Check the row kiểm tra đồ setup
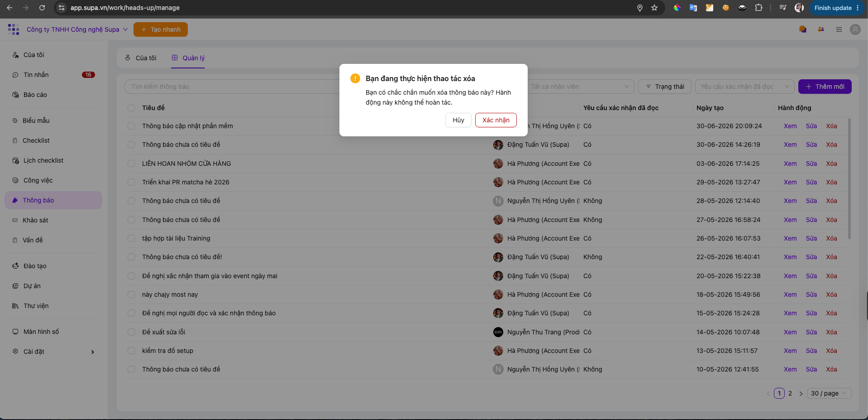Screen dimensions: 868x420 pos(131,351)
